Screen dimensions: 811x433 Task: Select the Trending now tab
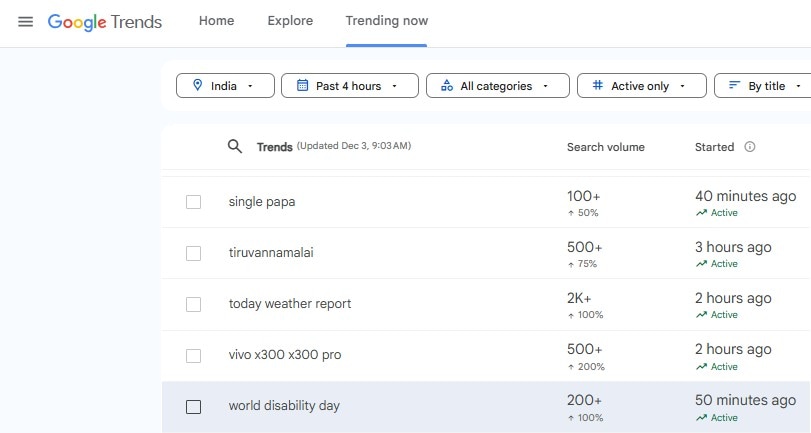(x=386, y=21)
